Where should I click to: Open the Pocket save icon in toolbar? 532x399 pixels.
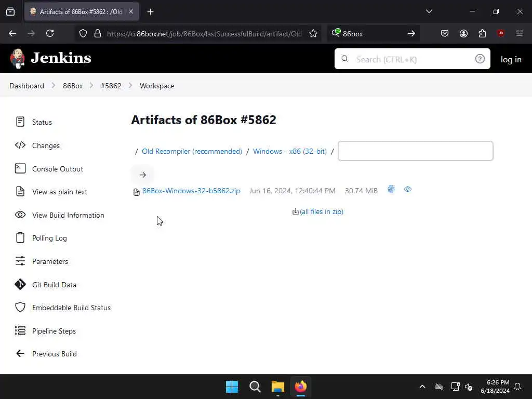pyautogui.click(x=445, y=33)
